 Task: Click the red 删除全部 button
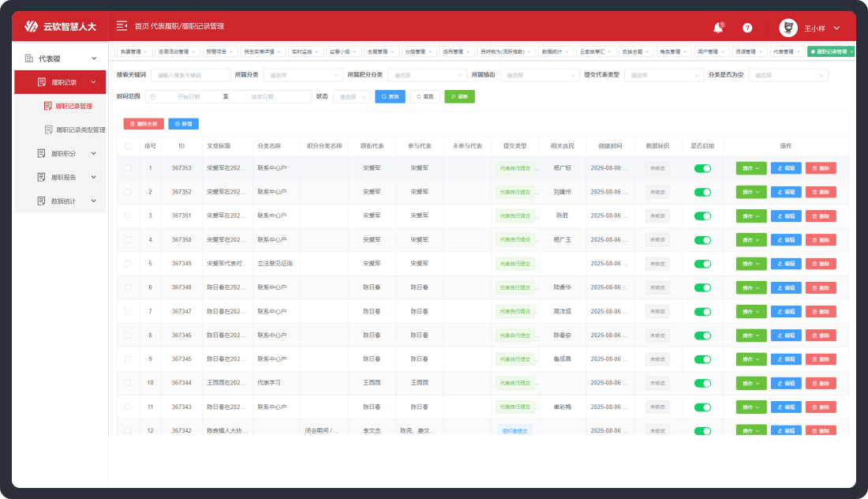pos(143,124)
